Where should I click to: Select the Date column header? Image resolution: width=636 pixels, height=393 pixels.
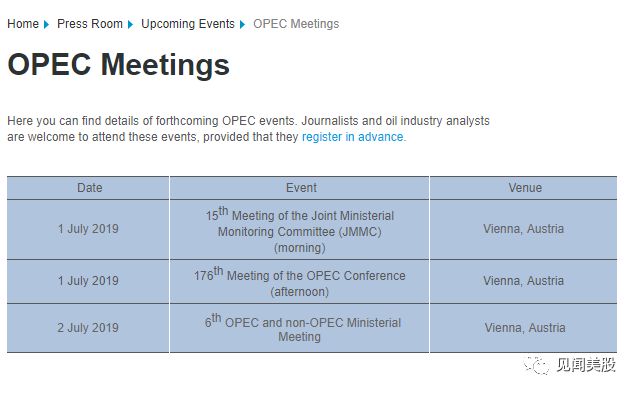point(88,188)
